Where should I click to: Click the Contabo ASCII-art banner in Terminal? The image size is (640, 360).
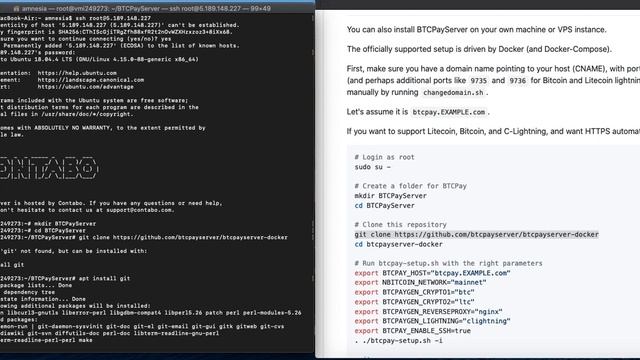(x=49, y=168)
